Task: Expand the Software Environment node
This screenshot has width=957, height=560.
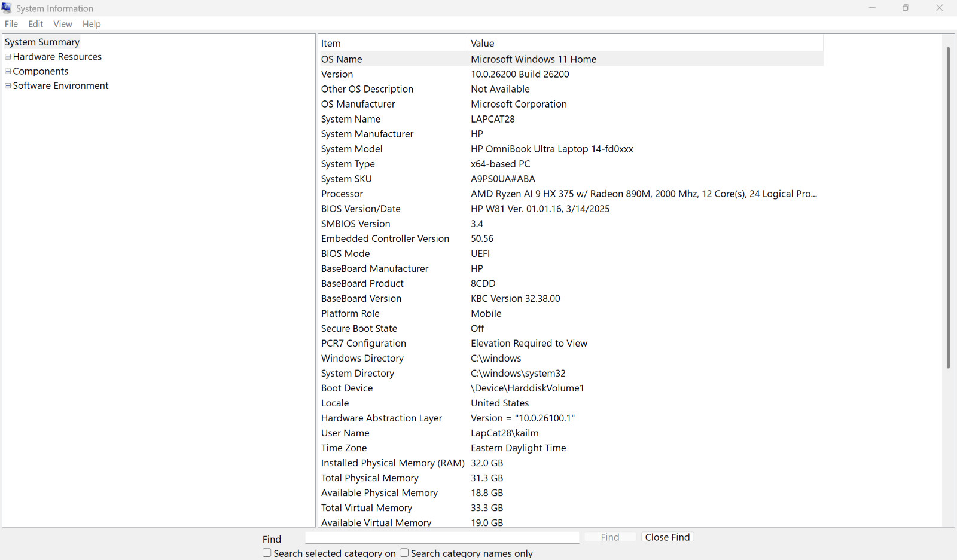Action: pos(8,85)
